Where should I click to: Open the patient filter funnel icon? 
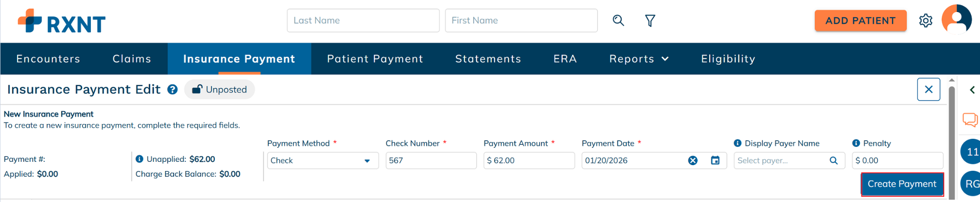(650, 21)
